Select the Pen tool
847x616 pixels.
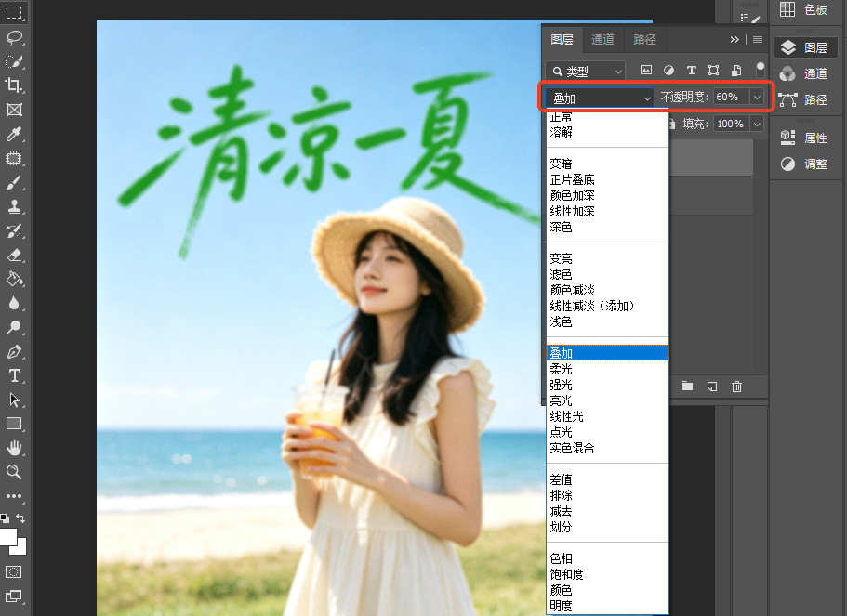coord(14,351)
